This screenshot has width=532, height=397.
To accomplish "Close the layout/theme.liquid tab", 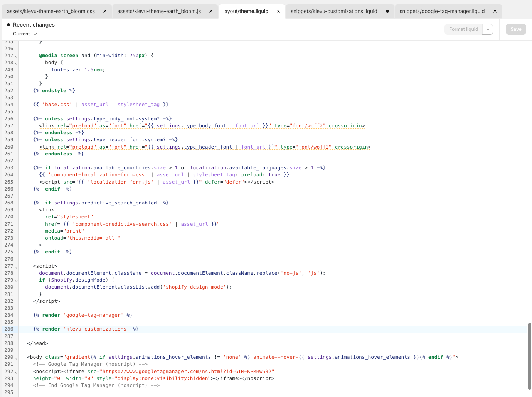I will [x=278, y=11].
